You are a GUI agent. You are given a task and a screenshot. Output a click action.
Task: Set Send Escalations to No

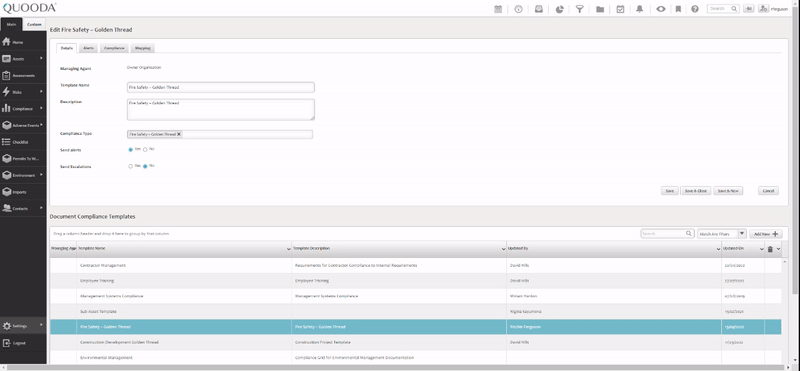click(x=145, y=166)
